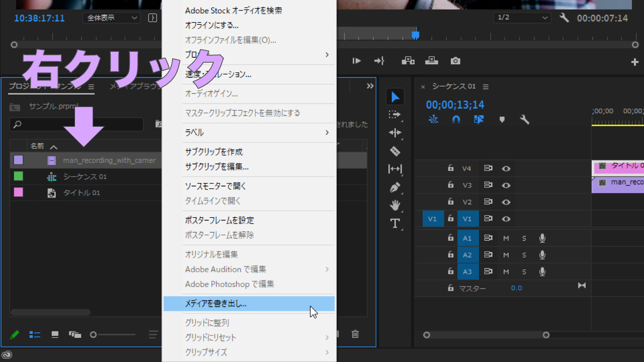Select the Razor tool
The width and height of the screenshot is (644, 362).
click(x=395, y=151)
